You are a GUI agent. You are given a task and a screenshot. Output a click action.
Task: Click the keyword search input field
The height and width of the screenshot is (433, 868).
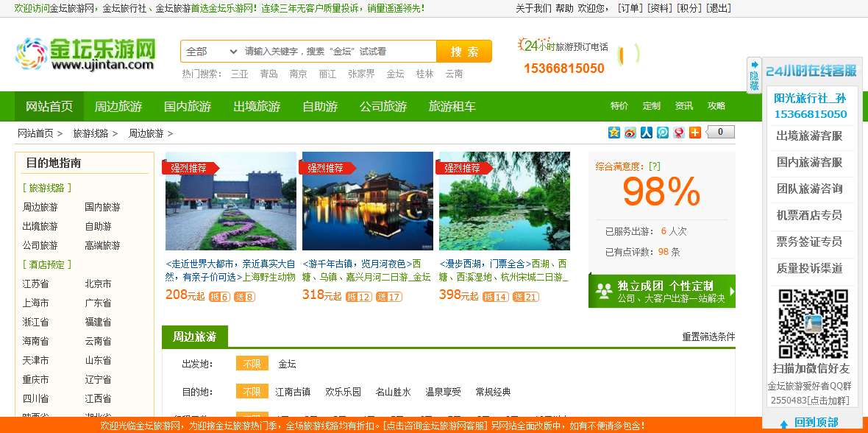click(331, 52)
